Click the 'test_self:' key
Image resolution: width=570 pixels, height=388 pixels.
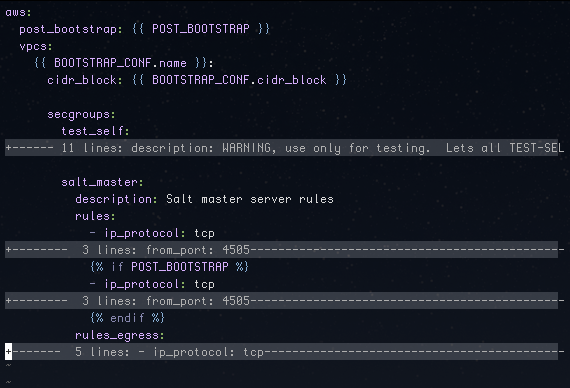(x=95, y=131)
